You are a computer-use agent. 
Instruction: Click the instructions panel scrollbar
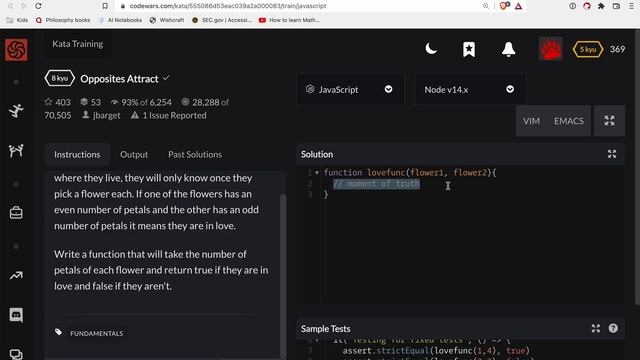click(282, 276)
